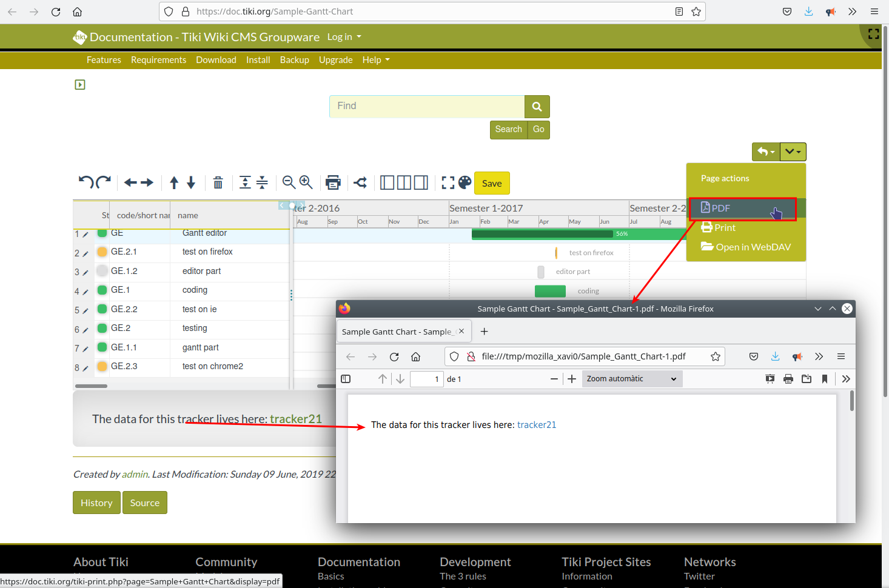Outdent task with left arrow icon
The width and height of the screenshot is (889, 588).
(x=130, y=182)
